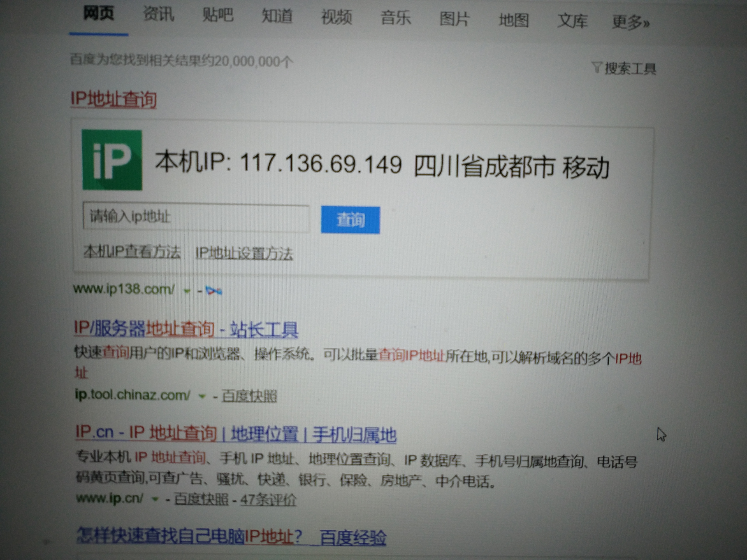Expand the dropdown arrow after www.ip.cn/
The width and height of the screenshot is (747, 560).
point(155,499)
